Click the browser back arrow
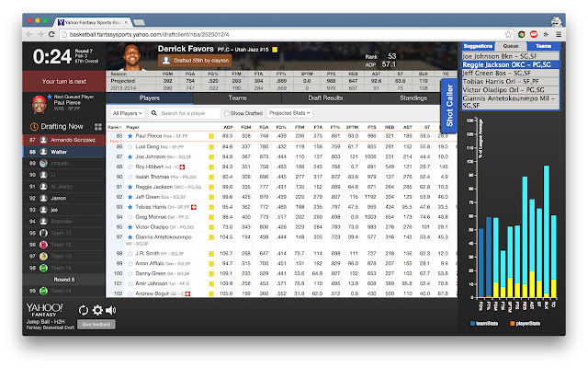The width and height of the screenshot is (588, 368). pyautogui.click(x=29, y=35)
